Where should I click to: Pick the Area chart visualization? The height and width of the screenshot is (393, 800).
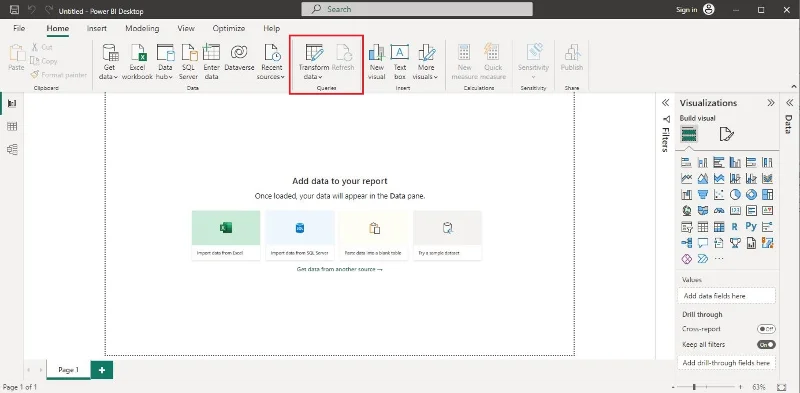point(703,179)
